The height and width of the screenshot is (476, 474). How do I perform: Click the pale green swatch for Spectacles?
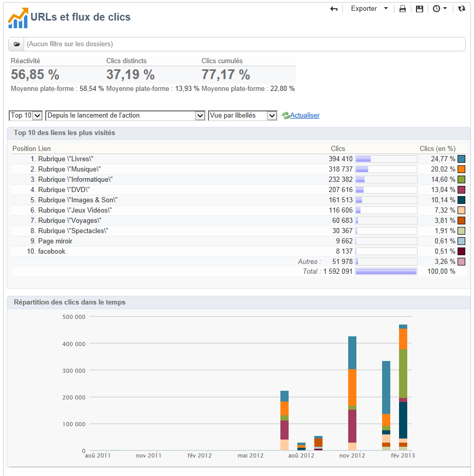[x=461, y=231]
